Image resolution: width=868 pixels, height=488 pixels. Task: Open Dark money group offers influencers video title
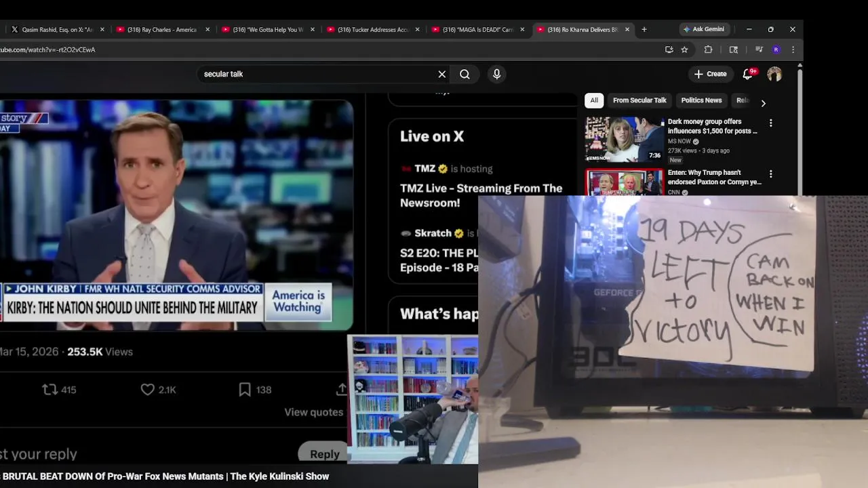pos(713,126)
